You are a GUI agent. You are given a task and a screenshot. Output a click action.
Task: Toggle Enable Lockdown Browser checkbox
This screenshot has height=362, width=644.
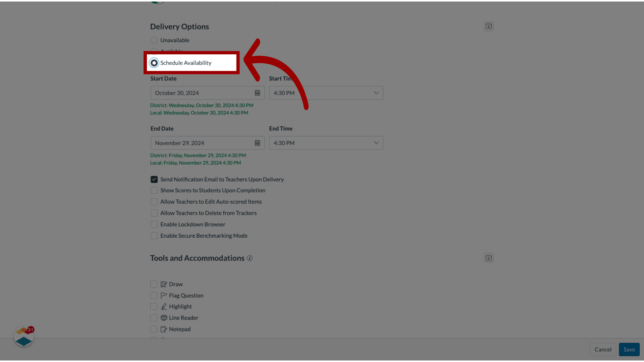(154, 224)
